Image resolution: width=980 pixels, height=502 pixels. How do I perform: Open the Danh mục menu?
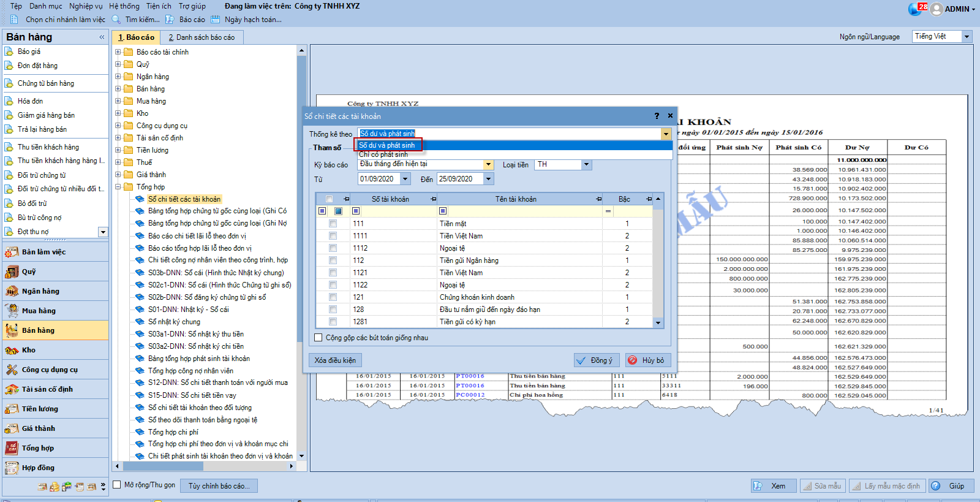point(46,6)
